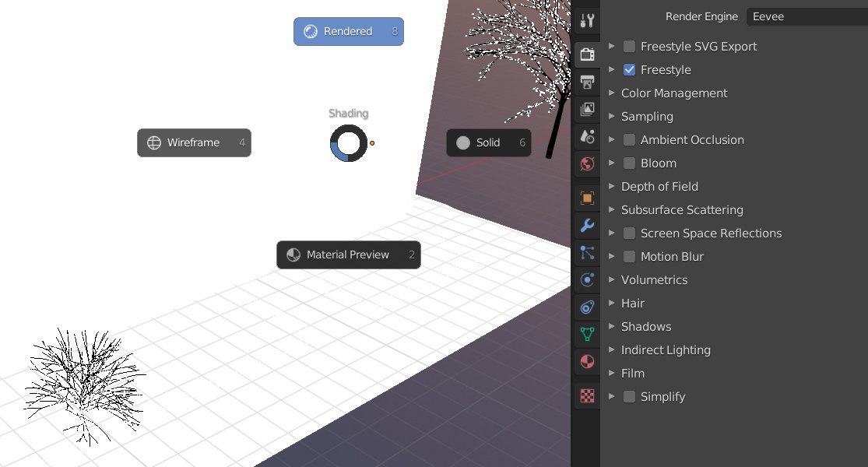868x467 pixels.
Task: Open the Material properties tab
Action: 587,362
